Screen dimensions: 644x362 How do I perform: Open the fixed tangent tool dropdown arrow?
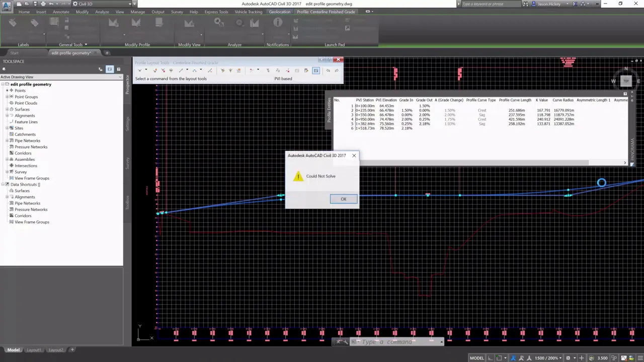click(x=187, y=69)
